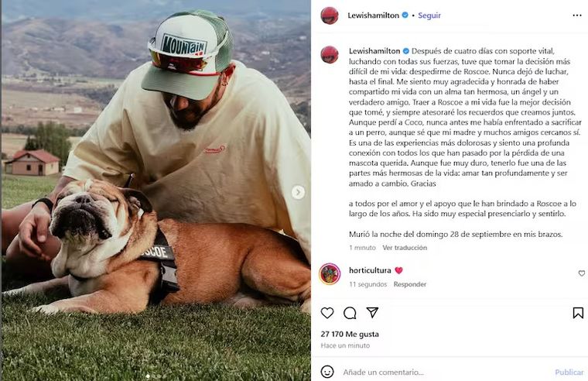Reply to comment using Responder
The width and height of the screenshot is (588, 381).
click(x=410, y=284)
